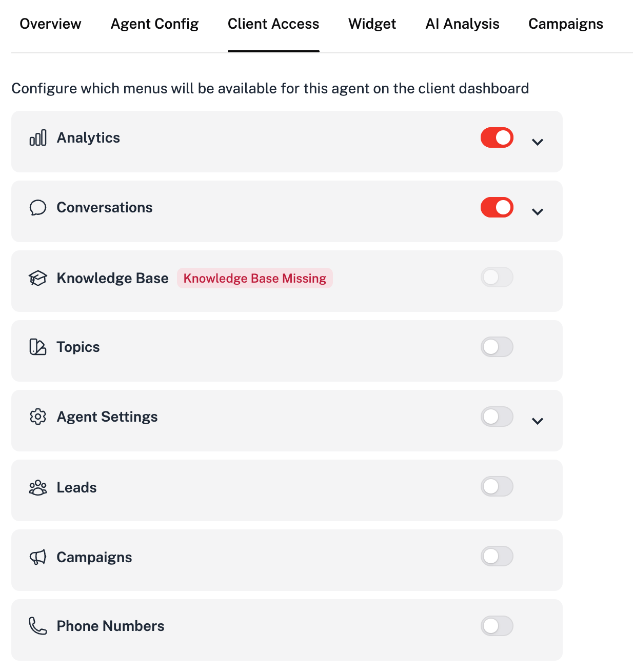This screenshot has height=672, width=633.
Task: Click the Conversations speech bubble icon
Action: [x=38, y=208]
